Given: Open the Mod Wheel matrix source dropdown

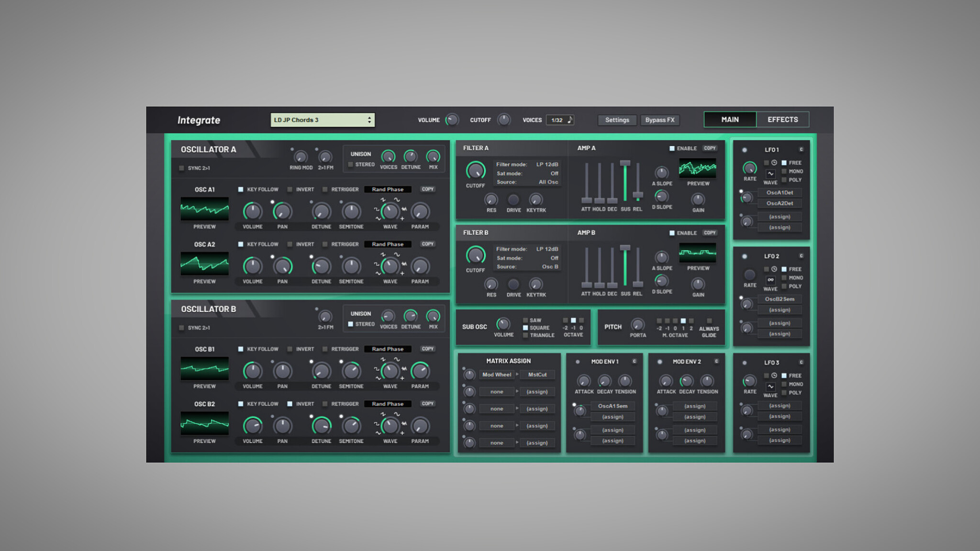Looking at the screenshot, I should tap(497, 375).
